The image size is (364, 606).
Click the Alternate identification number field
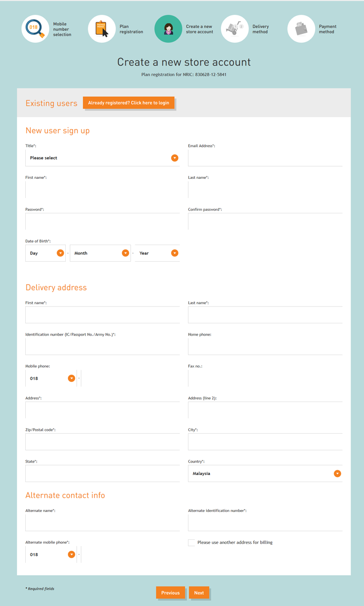pos(265,523)
